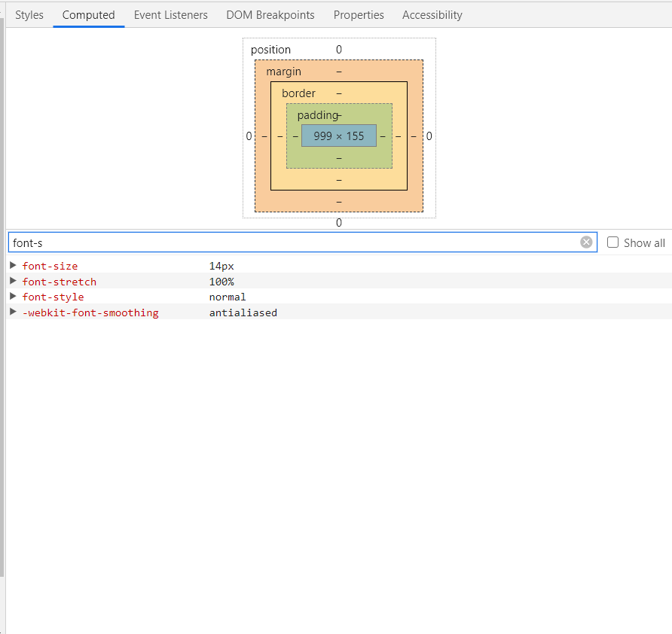The height and width of the screenshot is (634, 672).
Task: Click the position right value 0
Action: coord(429,136)
